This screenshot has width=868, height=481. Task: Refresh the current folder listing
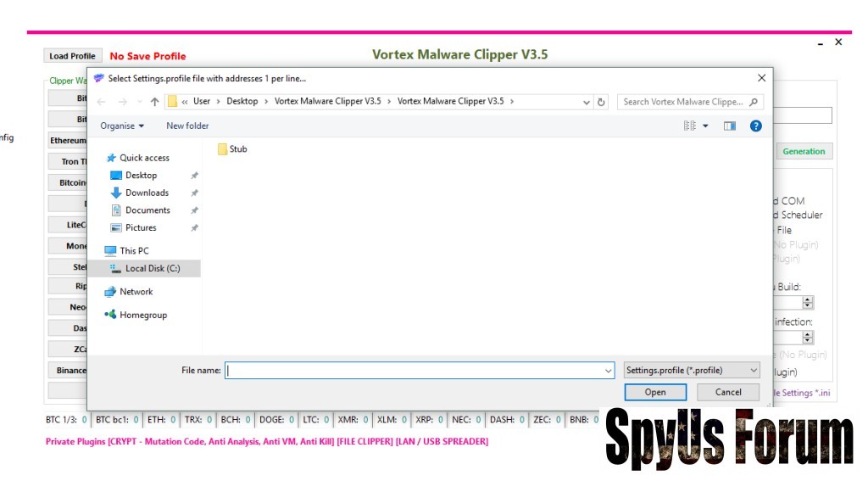[x=602, y=102]
